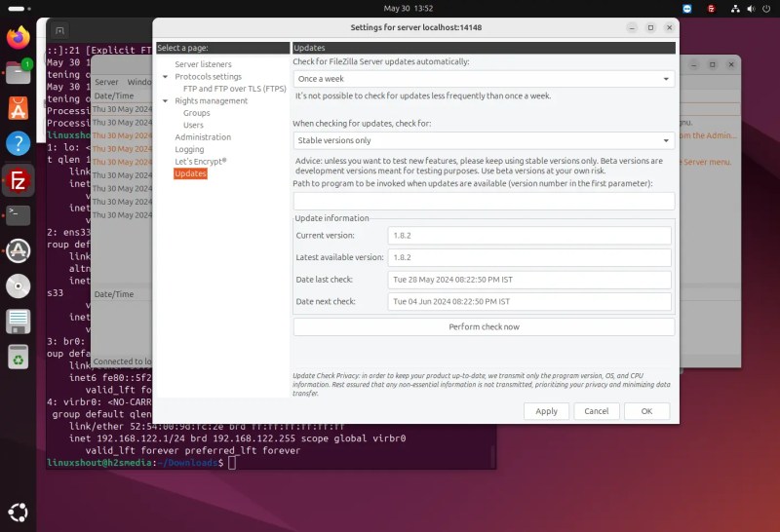Click upper Date/Time column header in background window
This screenshot has height=532, width=780.
(x=114, y=95)
